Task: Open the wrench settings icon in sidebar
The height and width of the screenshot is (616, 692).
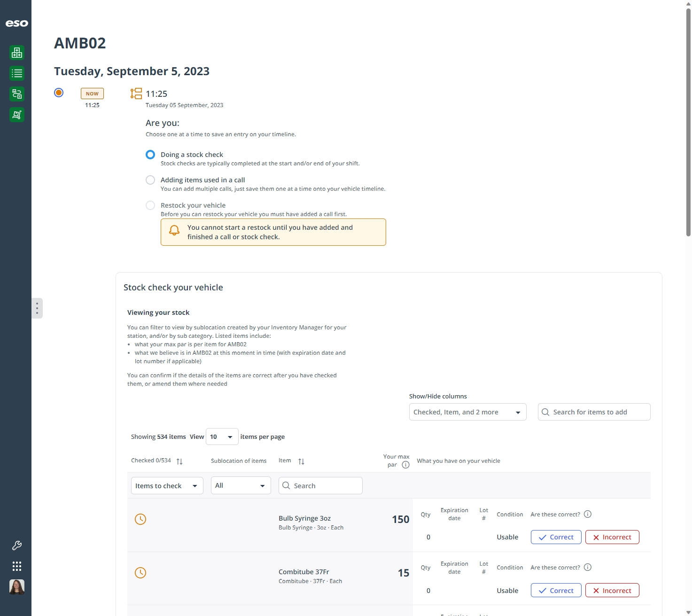Action: 17,546
